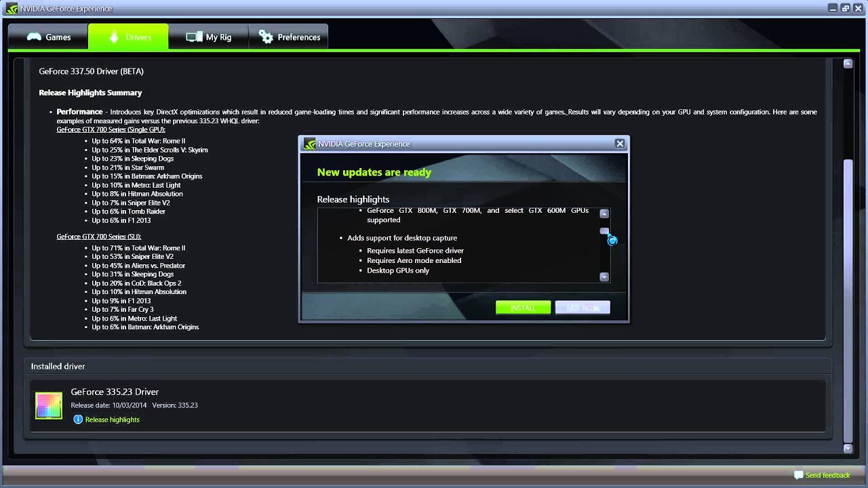Click 'Release date: 10/03/2014' text
868x488 pixels.
(x=108, y=405)
